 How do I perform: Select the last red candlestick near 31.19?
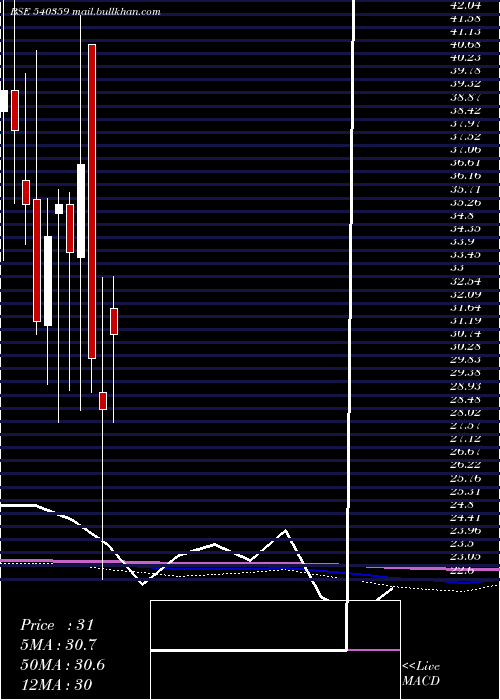(114, 321)
